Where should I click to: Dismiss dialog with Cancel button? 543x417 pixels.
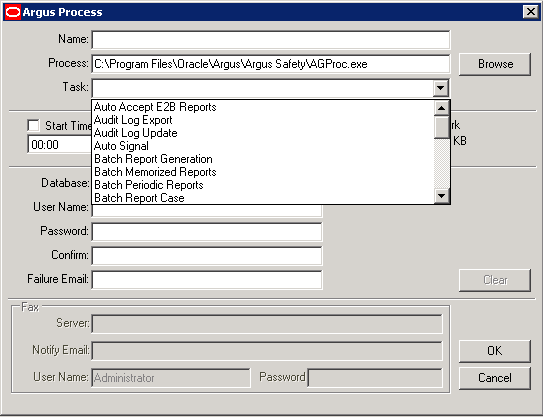click(x=495, y=378)
